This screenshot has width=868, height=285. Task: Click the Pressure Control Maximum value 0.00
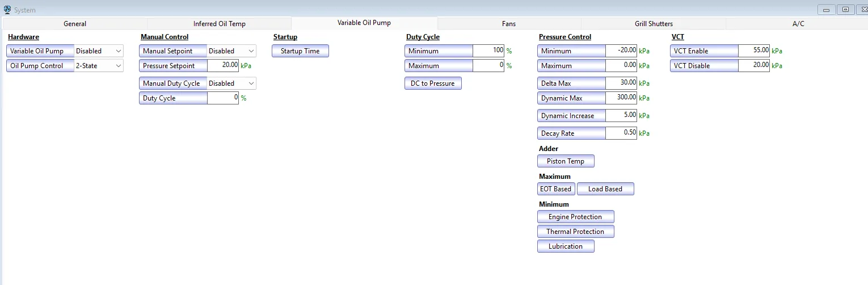pyautogui.click(x=622, y=66)
